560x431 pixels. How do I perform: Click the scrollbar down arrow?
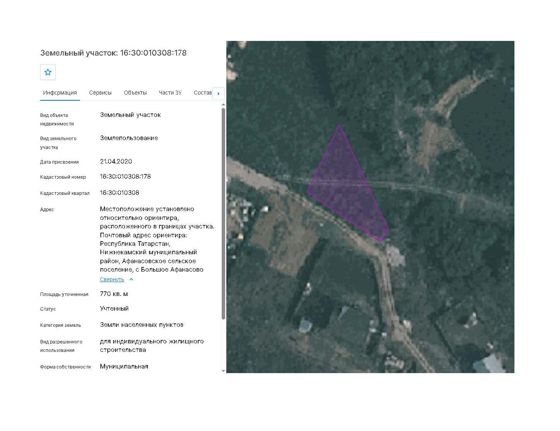click(x=224, y=371)
